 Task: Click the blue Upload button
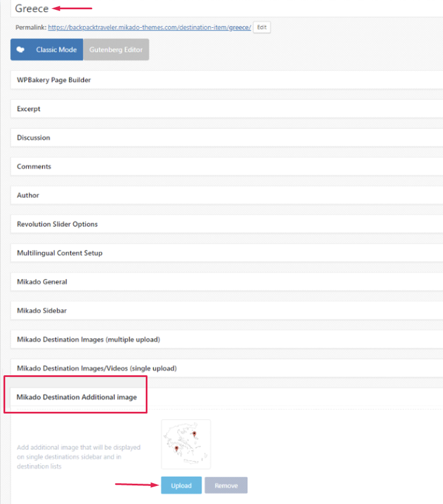pos(181,485)
